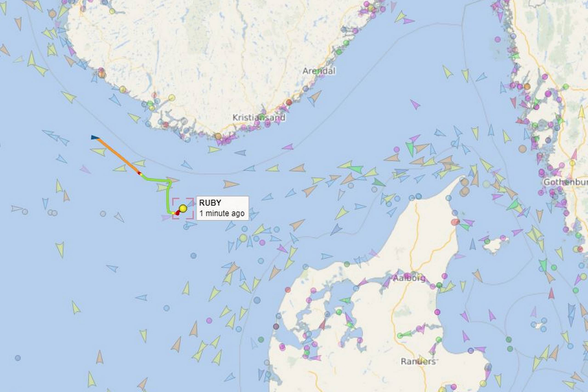This screenshot has height=392, width=588.
Task: Click the RUBY '1 minute ago' tooltip
Action: point(223,208)
